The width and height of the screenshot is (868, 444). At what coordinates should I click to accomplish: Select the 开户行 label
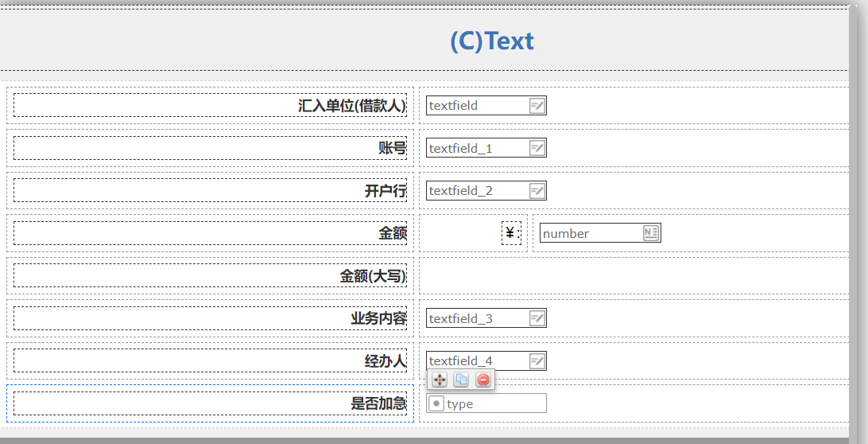click(x=210, y=191)
